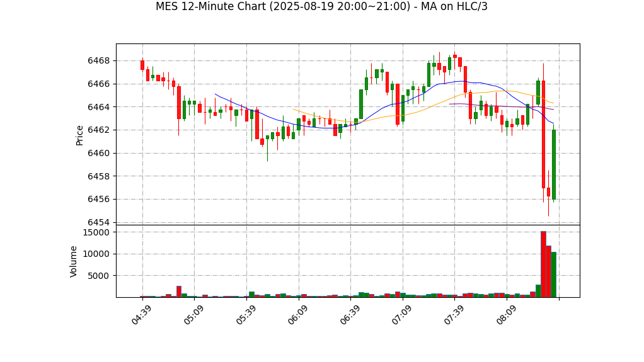The width and height of the screenshot is (644, 362).
Task: Click the tallest red volume bar
Action: click(x=543, y=264)
